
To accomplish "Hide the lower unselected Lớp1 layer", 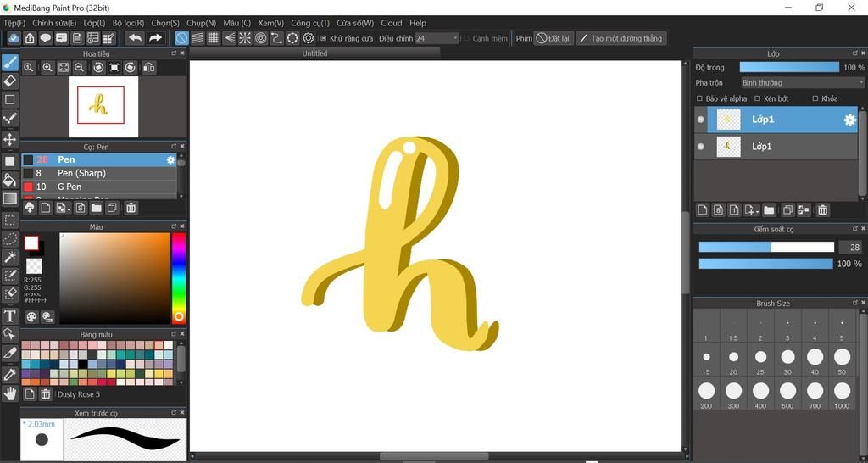I will click(x=701, y=147).
